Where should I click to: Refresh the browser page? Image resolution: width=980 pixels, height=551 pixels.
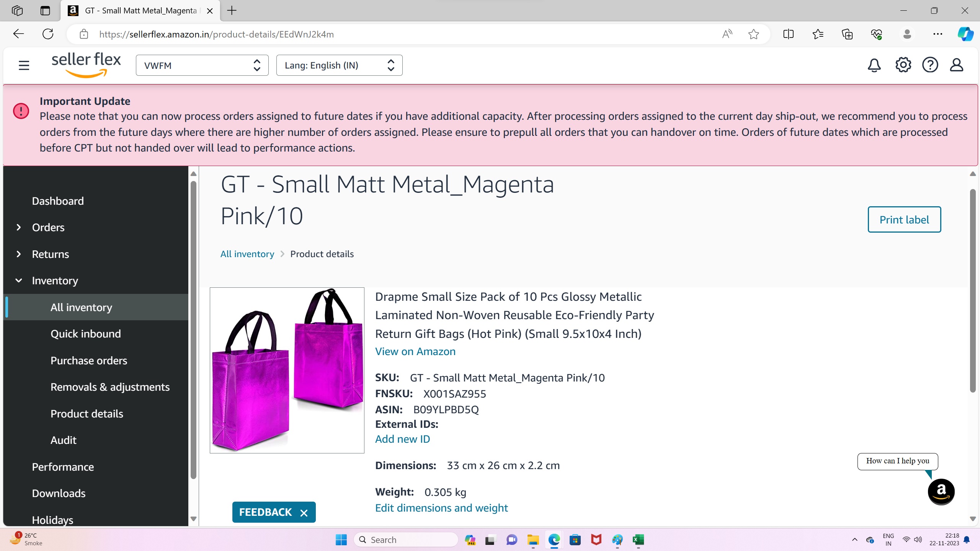(x=48, y=34)
